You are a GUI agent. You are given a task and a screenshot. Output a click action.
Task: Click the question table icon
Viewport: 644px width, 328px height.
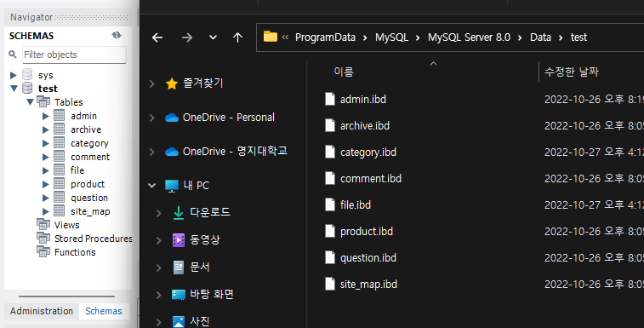60,197
